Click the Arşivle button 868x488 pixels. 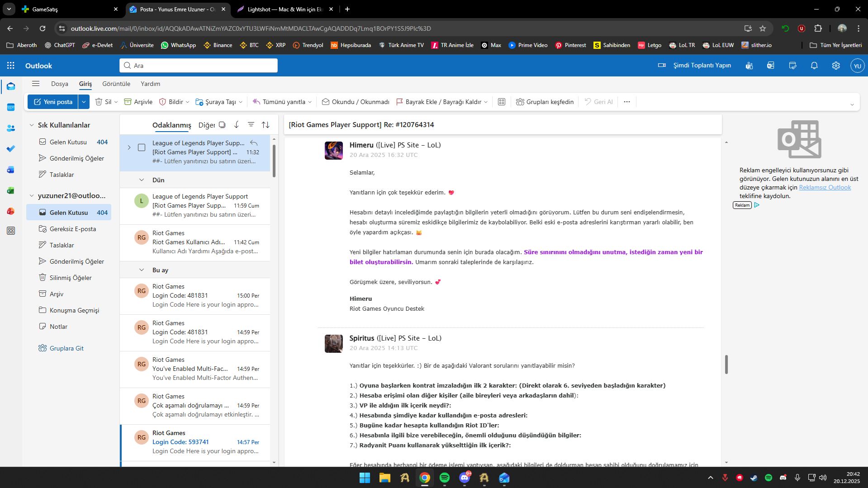click(138, 102)
